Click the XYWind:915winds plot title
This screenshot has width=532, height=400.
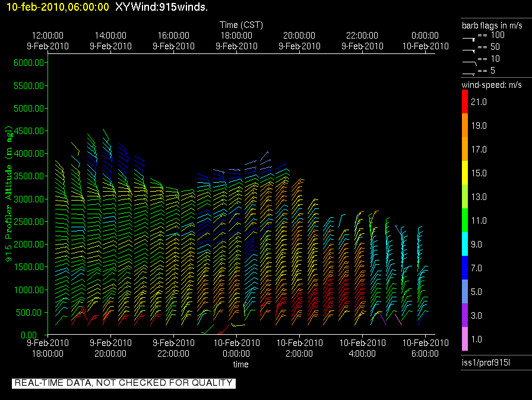(162, 7)
